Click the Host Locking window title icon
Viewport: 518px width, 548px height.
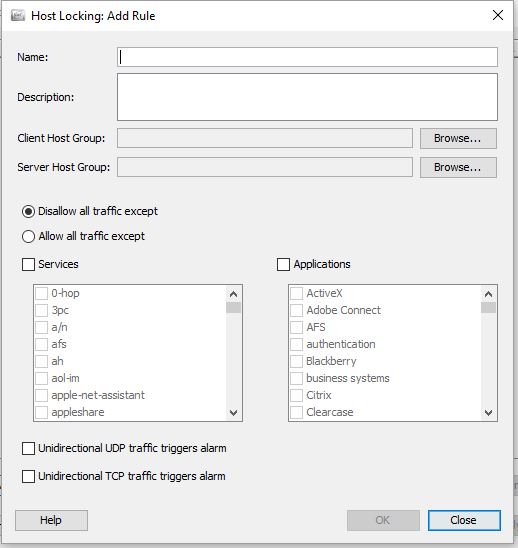click(x=18, y=16)
